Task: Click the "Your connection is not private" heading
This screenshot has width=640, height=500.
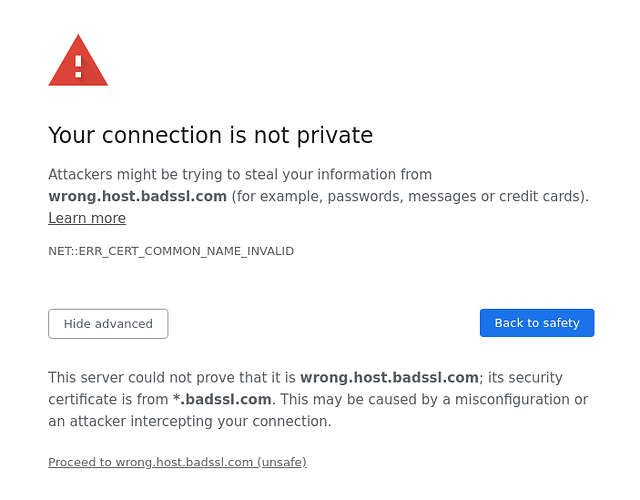Action: pos(210,135)
